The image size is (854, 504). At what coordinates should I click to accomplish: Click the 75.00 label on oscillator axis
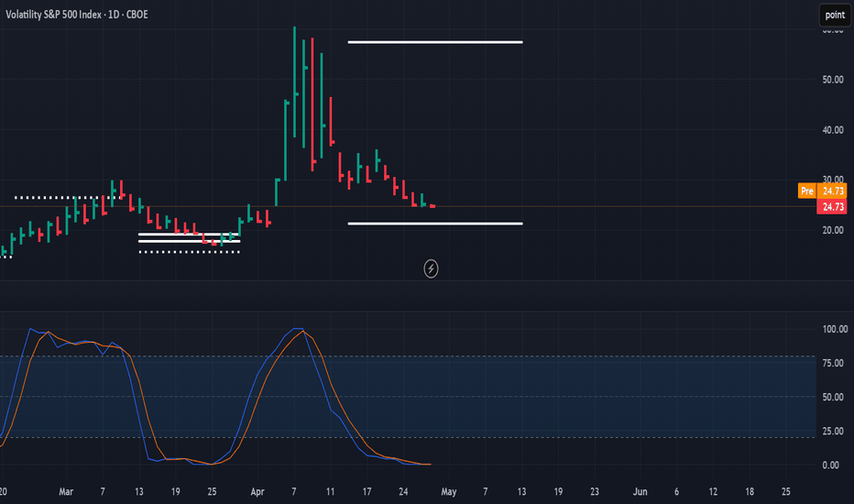click(x=833, y=363)
